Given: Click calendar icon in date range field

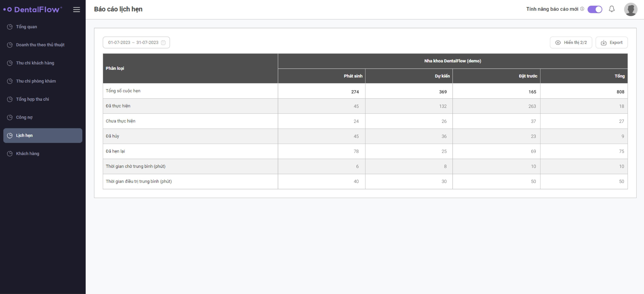Looking at the screenshot, I should coord(163,42).
